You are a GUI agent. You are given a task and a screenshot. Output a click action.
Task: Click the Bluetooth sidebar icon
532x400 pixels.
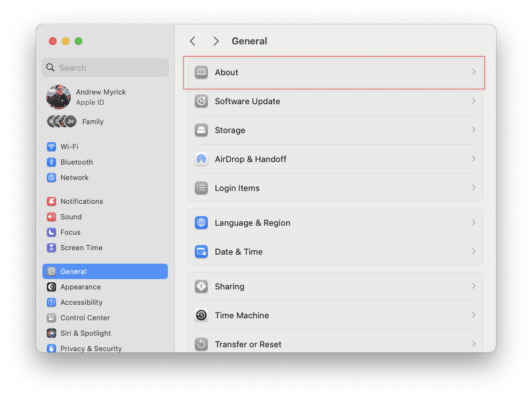[x=51, y=162]
